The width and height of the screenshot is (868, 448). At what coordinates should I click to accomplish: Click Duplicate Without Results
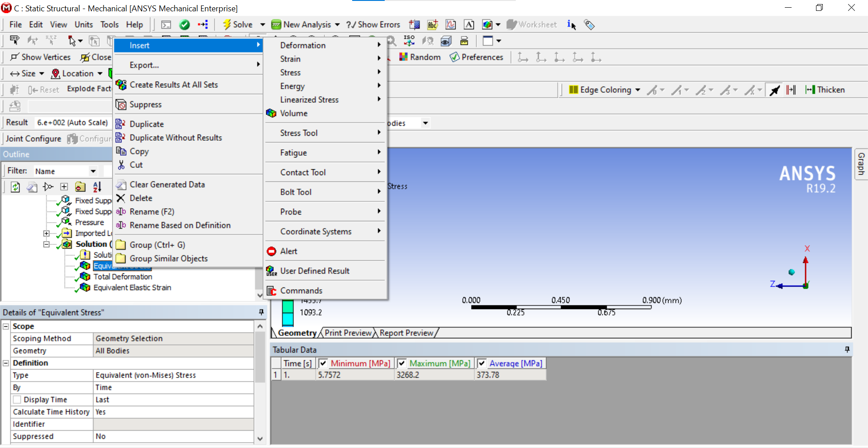[175, 138]
